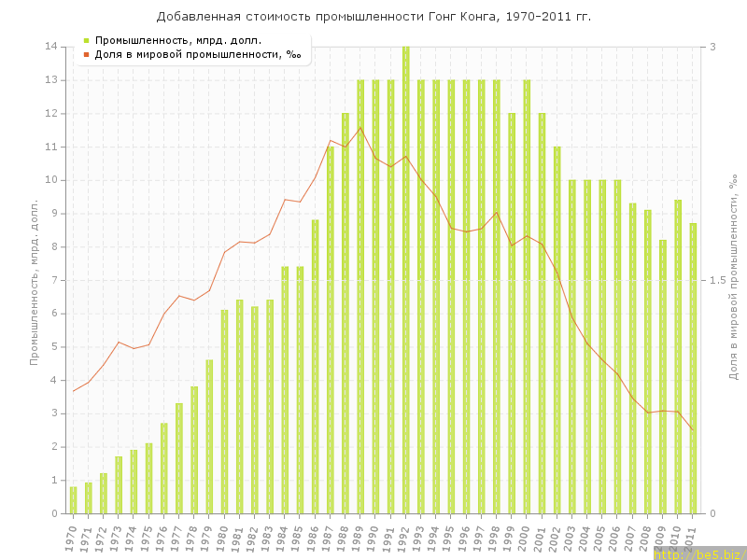Click the orange line peak at 1989

(x=360, y=127)
